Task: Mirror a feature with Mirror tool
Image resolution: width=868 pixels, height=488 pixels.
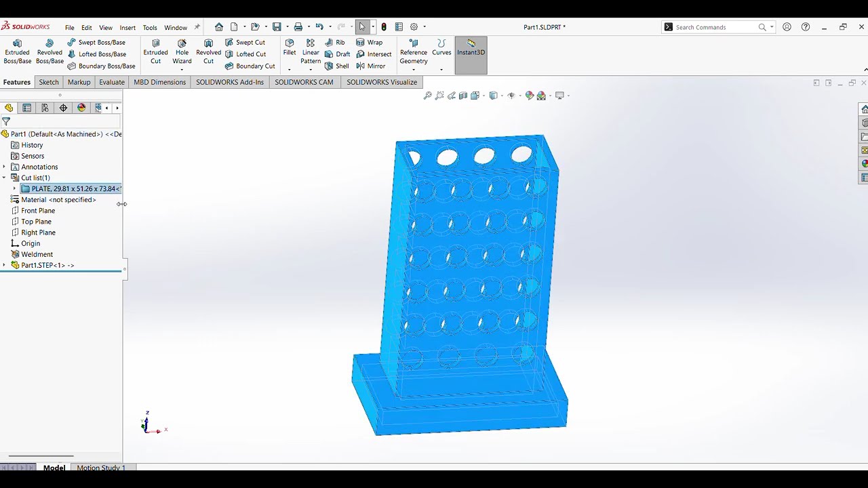Action: 370,66
